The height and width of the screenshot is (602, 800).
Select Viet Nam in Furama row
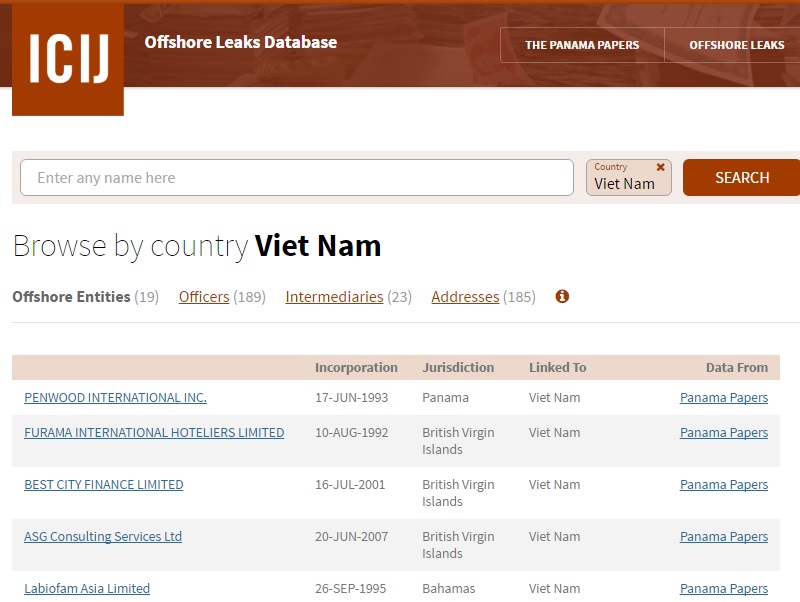tap(554, 433)
